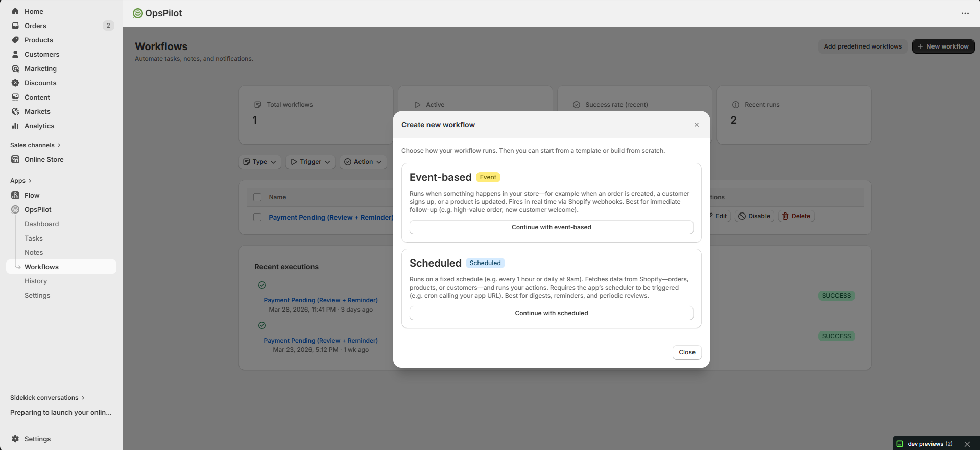Click the Delete trash icon
980x450 pixels.
tap(785, 216)
